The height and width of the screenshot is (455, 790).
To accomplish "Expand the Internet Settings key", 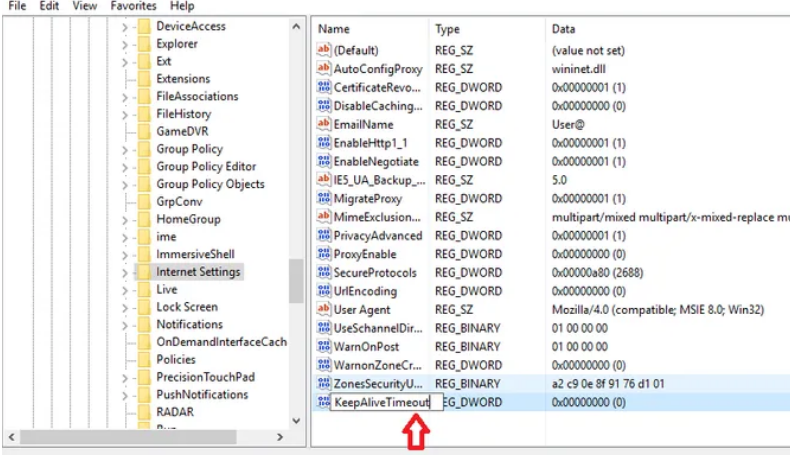I will (125, 272).
